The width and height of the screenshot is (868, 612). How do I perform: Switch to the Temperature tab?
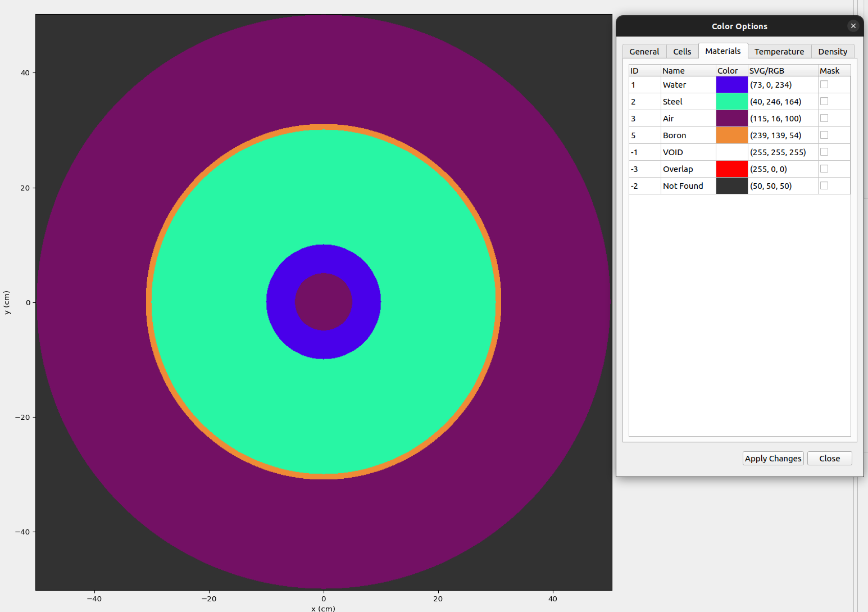tap(779, 51)
